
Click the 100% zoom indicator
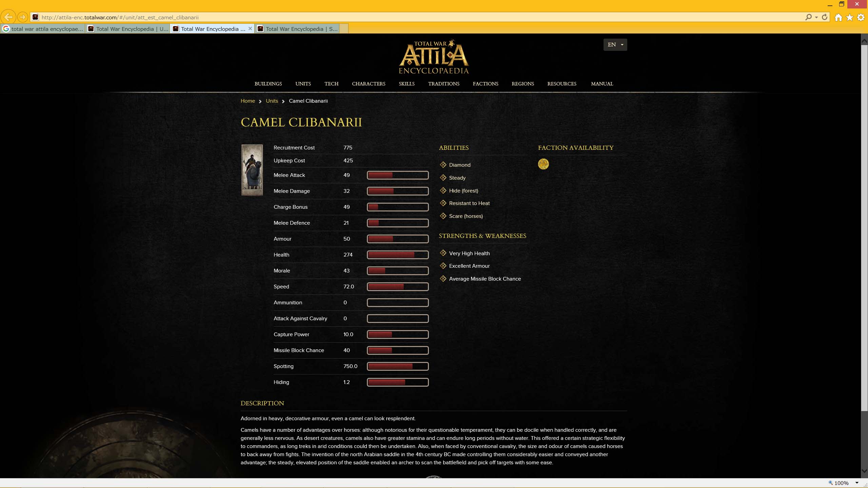click(x=841, y=483)
